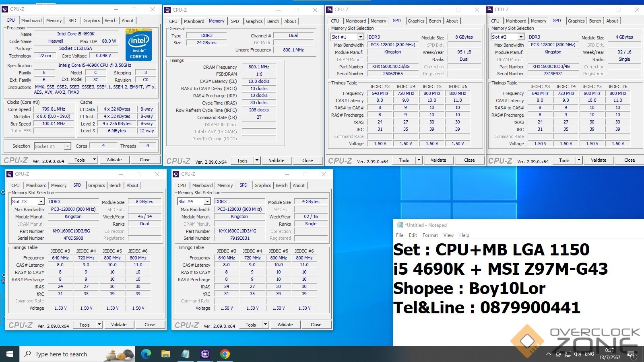Open the Slot #2 memory slot dropdown

pos(520,37)
